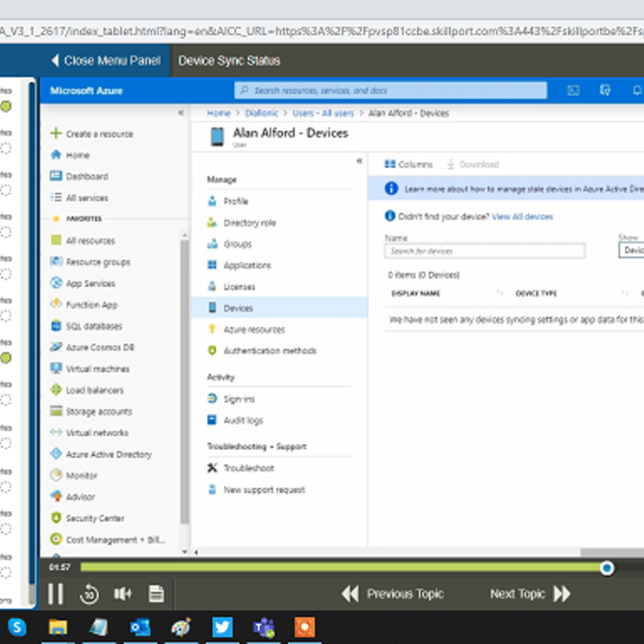Open File Explorer from the taskbar
Image resolution: width=644 pixels, height=644 pixels.
point(58,627)
